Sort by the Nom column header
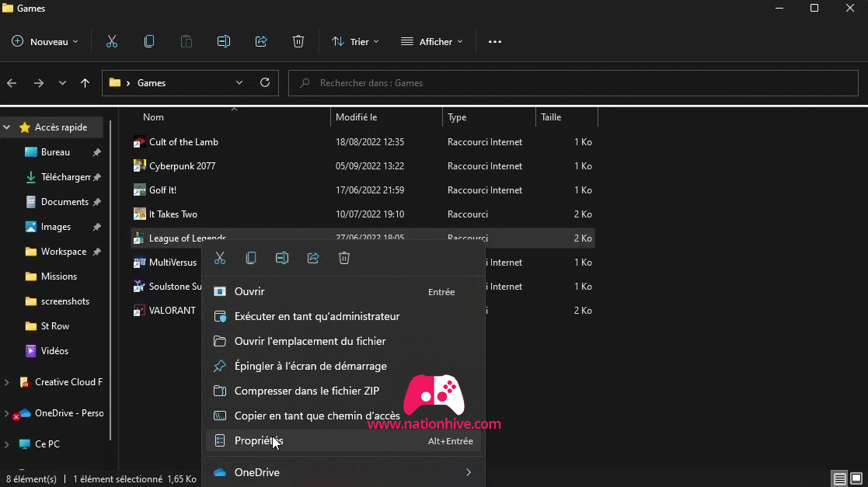 click(153, 117)
